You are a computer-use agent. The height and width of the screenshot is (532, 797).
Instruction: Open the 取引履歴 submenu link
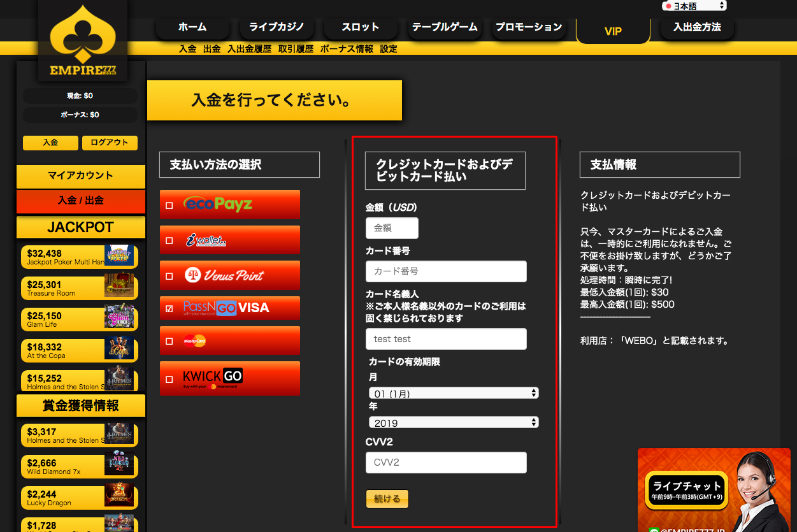pos(296,49)
